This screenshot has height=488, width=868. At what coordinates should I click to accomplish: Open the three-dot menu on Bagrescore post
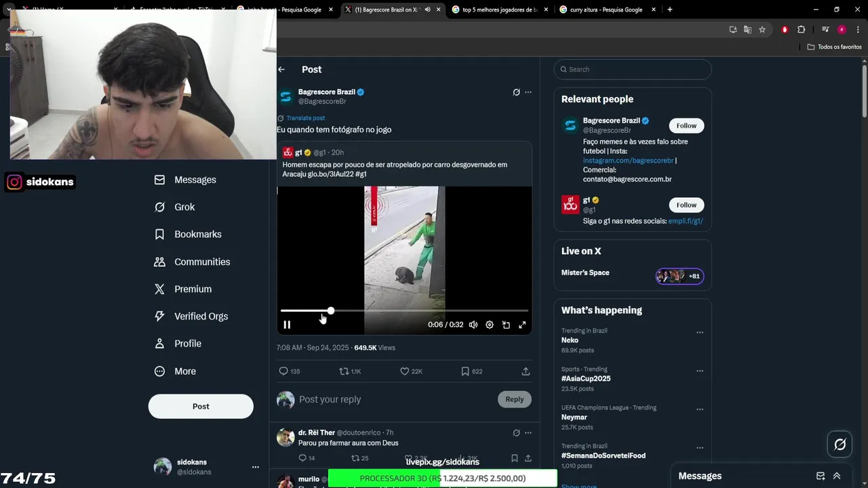pyautogui.click(x=528, y=92)
